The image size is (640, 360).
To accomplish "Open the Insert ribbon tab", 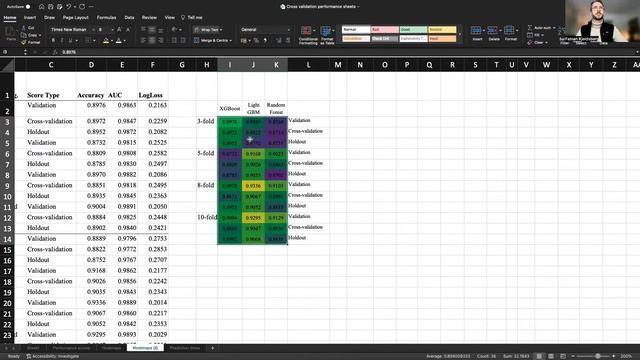I will (30, 18).
